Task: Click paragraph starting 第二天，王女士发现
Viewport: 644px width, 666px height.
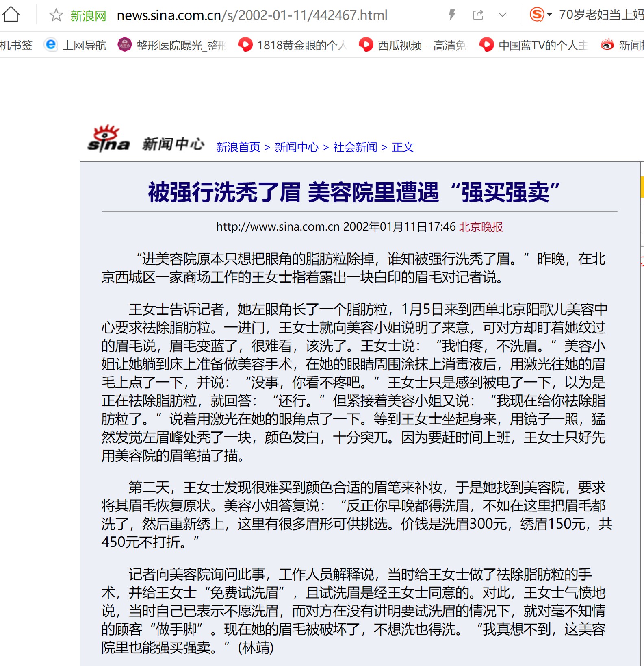Action: [357, 514]
